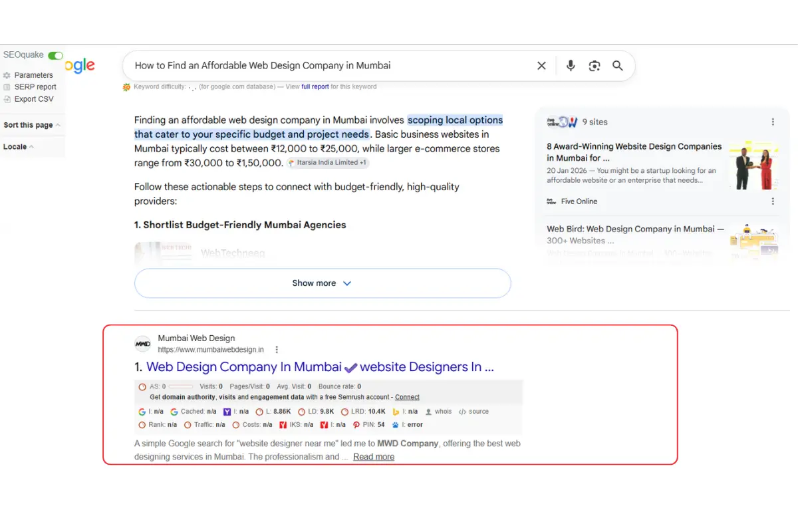Viewport: 798px width, 532px height.
Task: Click the Avg. Visit: 0 metric
Action: click(295, 386)
